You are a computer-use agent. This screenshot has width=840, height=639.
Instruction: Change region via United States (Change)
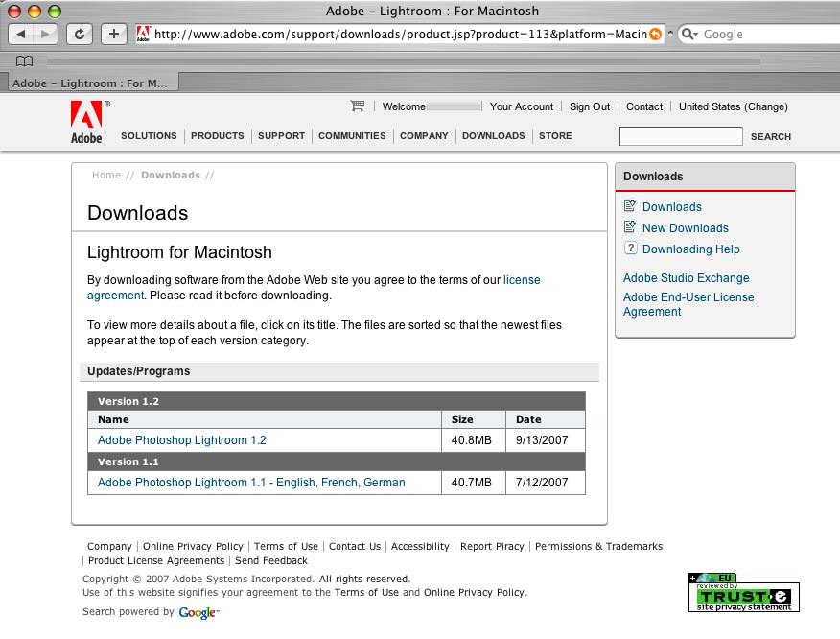[x=734, y=106]
